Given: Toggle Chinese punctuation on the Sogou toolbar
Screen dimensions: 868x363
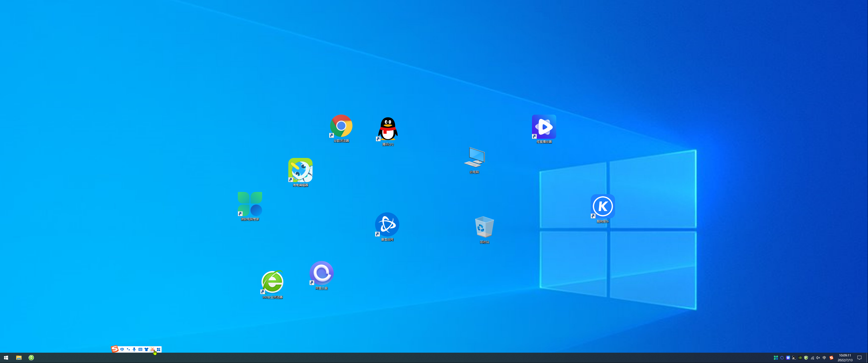Looking at the screenshot, I should [128, 349].
